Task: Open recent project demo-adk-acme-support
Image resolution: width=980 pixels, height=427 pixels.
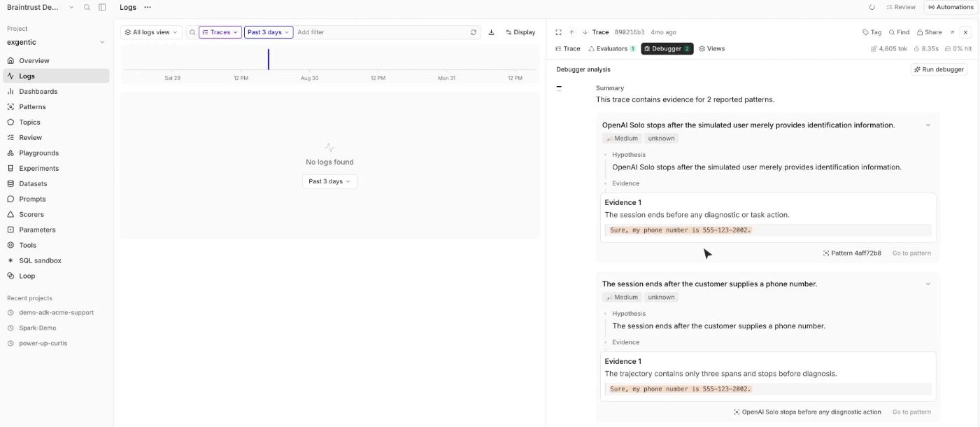Action: 56,313
